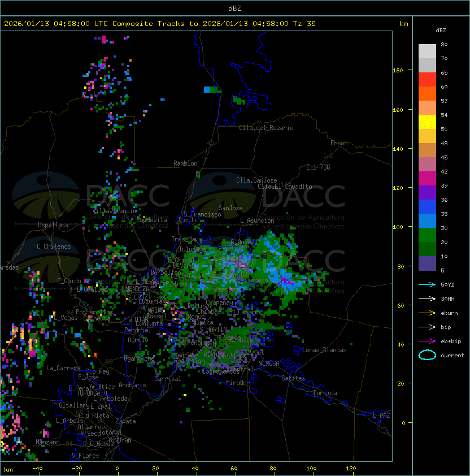Click the 'Anchoris' map label
The image size is (470, 476).
click(x=132, y=385)
